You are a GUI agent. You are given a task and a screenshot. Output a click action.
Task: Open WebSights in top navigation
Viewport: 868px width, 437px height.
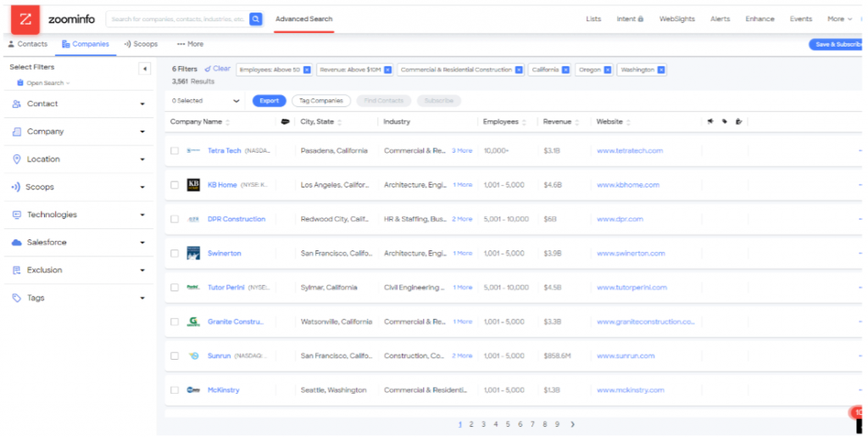676,19
